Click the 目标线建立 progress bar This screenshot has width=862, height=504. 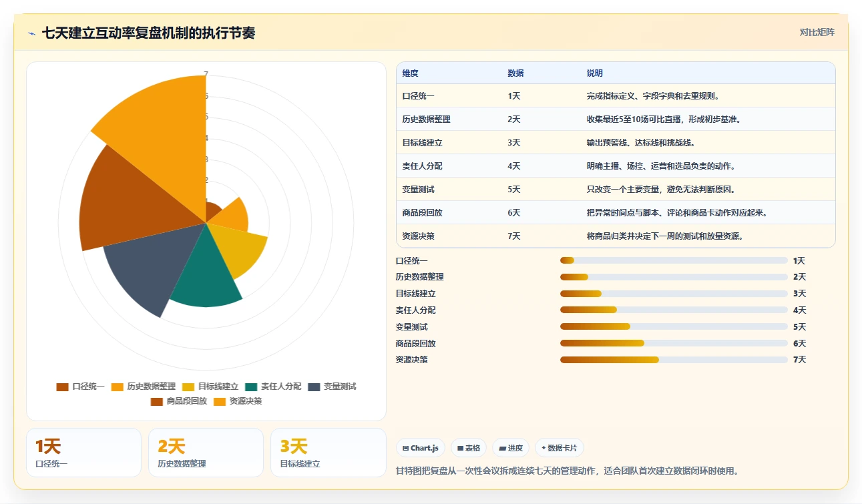tap(674, 294)
